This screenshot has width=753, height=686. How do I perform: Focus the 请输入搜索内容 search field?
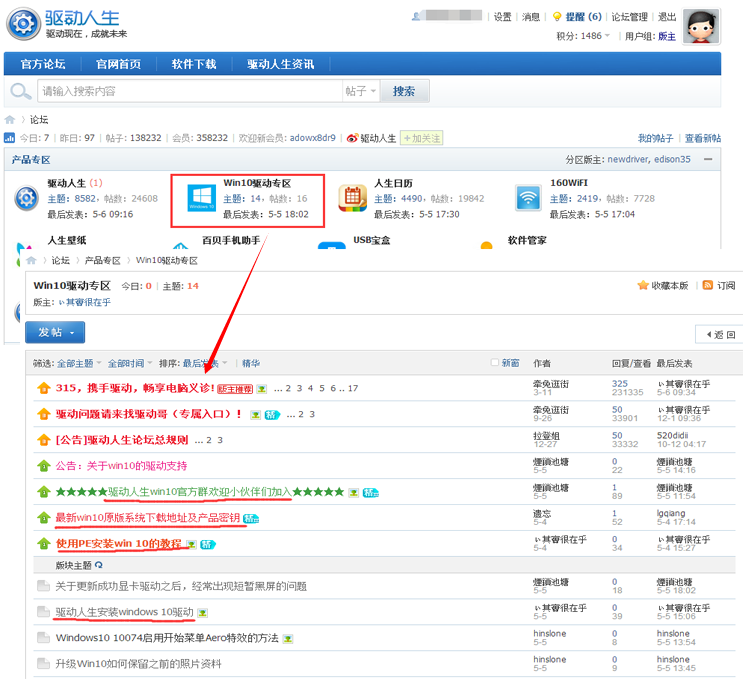pyautogui.click(x=192, y=92)
